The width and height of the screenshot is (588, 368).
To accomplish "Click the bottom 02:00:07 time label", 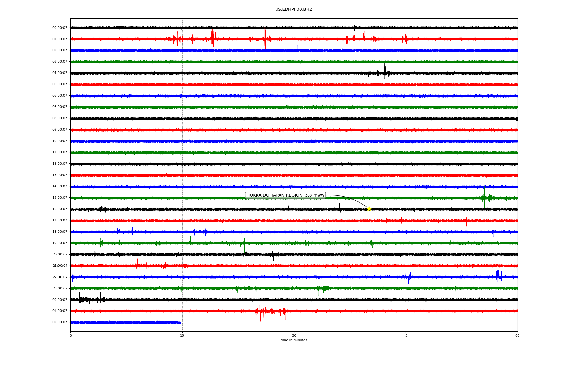I will [x=60, y=322].
